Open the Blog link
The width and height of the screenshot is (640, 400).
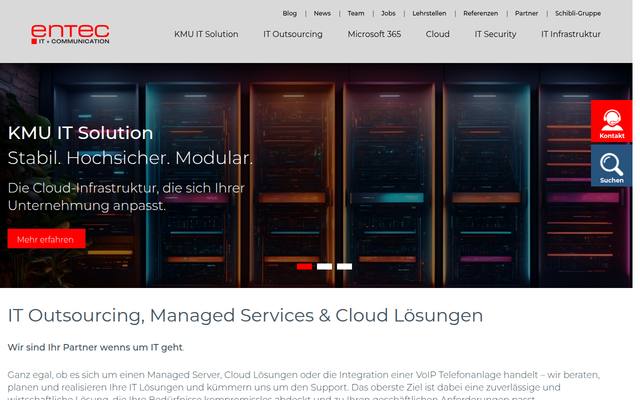pos(289,13)
